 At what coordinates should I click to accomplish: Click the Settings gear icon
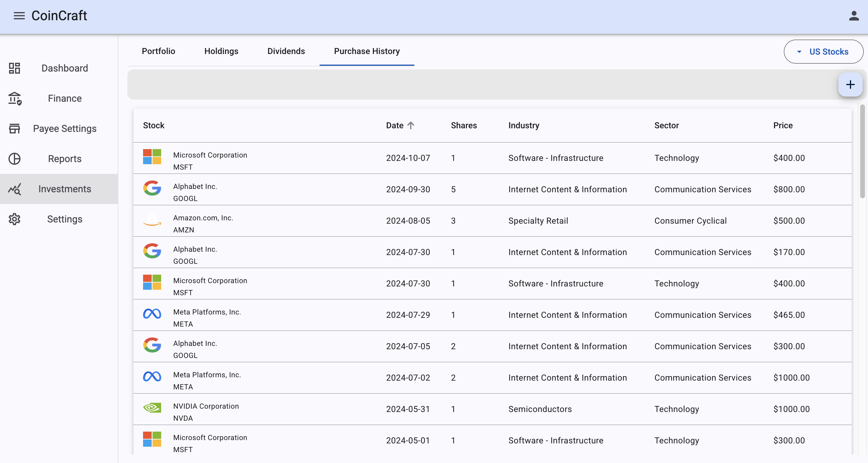(14, 219)
